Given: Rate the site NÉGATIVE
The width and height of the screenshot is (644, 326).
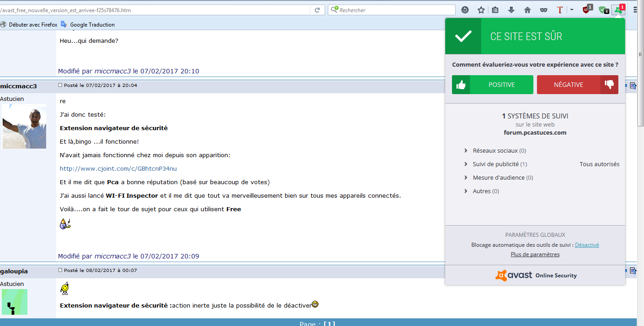Looking at the screenshot, I should [x=577, y=85].
